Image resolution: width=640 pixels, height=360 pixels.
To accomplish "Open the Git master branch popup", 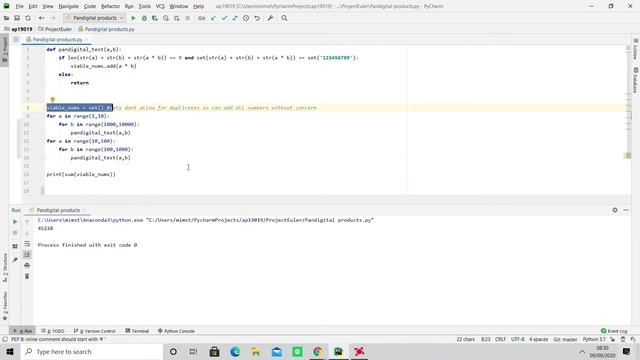I will [x=565, y=339].
